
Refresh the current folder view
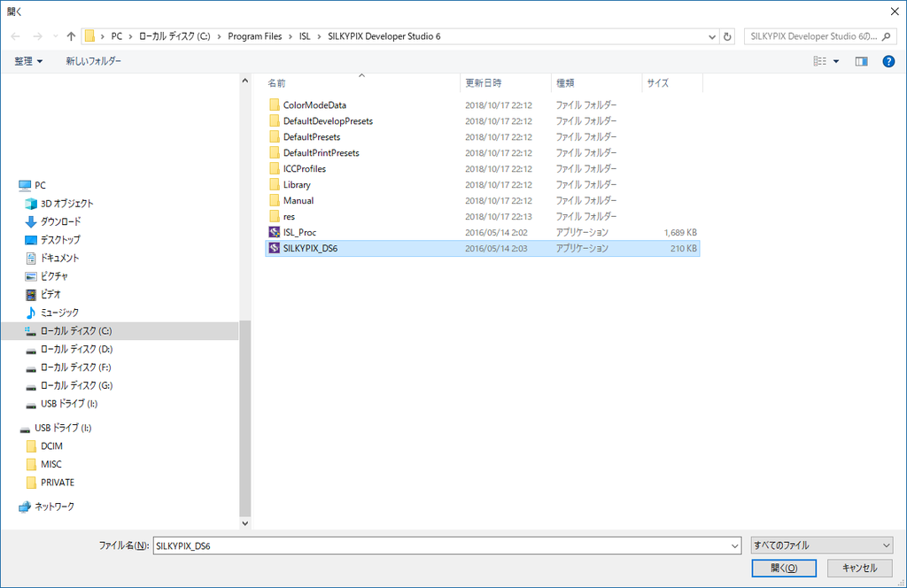pyautogui.click(x=727, y=36)
